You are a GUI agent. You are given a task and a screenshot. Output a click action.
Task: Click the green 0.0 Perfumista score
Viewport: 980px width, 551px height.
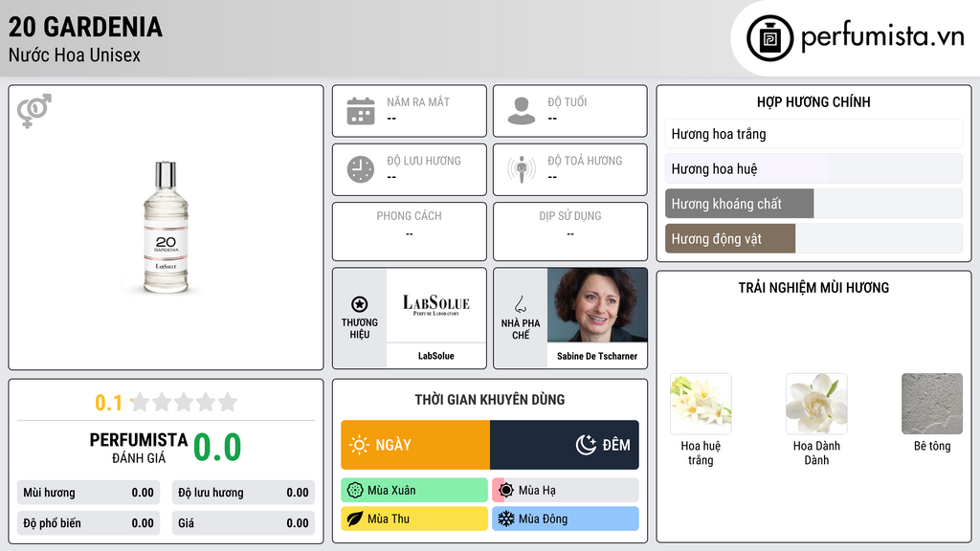(x=217, y=447)
